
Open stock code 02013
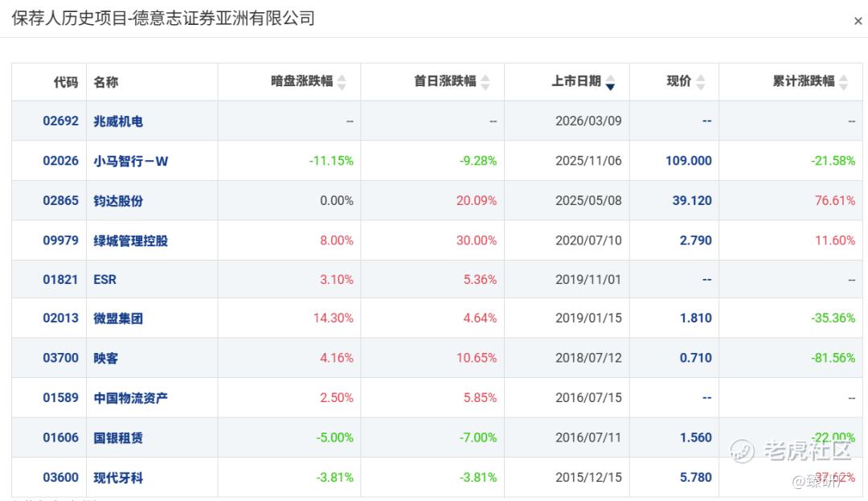61,318
